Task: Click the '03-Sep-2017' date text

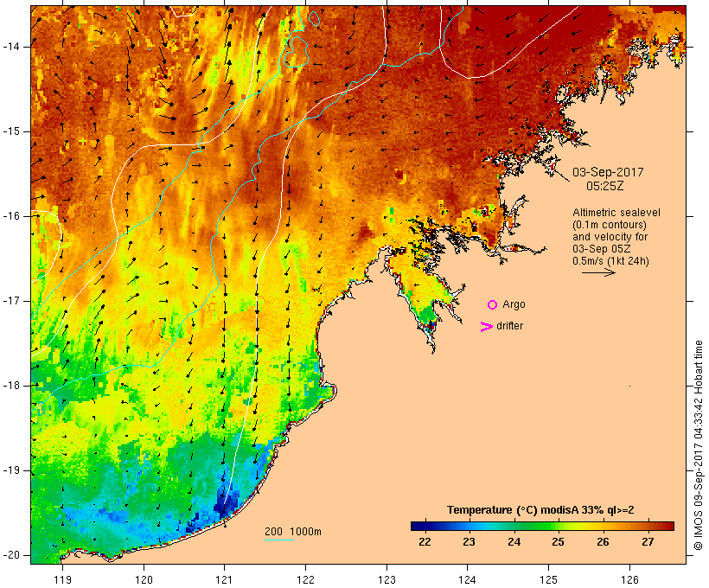Action: click(608, 172)
